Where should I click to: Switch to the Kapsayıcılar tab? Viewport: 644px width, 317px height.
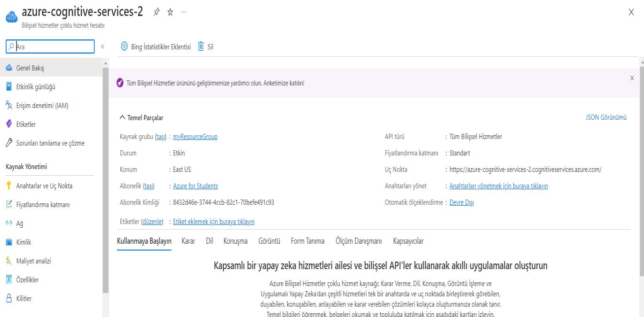(408, 241)
